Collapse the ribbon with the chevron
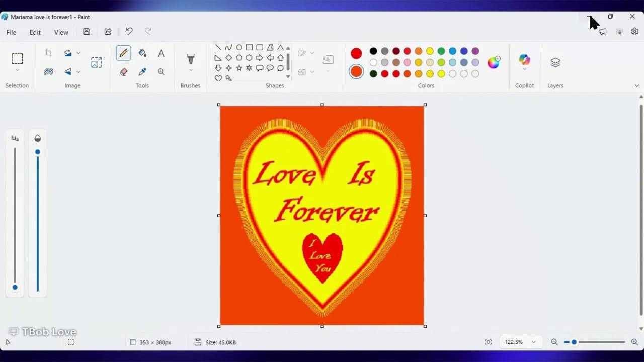The width and height of the screenshot is (644, 362). 637,85
